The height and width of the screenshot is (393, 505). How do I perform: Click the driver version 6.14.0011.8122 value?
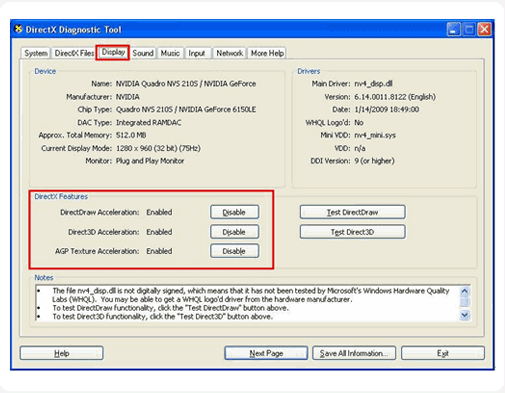395,97
